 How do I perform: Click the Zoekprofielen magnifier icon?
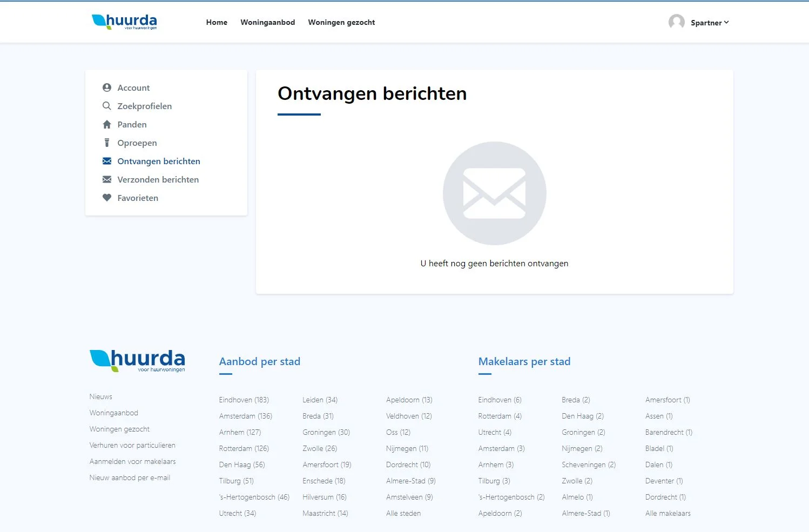pyautogui.click(x=107, y=106)
